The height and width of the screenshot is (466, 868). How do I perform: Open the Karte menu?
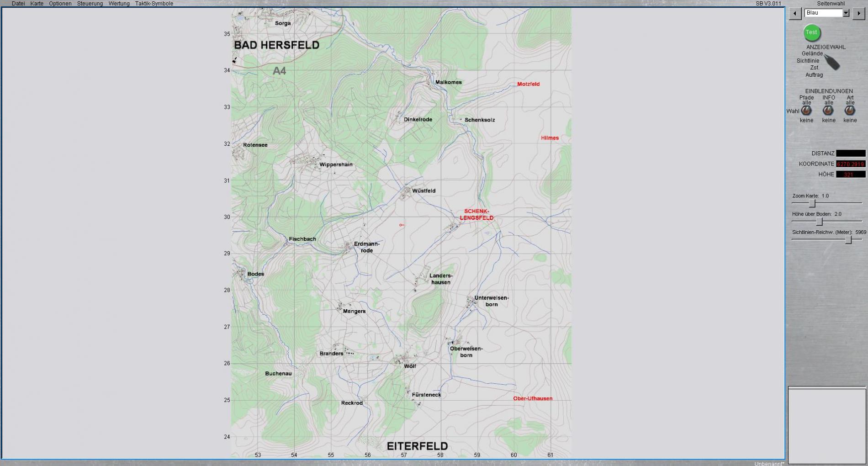[37, 4]
